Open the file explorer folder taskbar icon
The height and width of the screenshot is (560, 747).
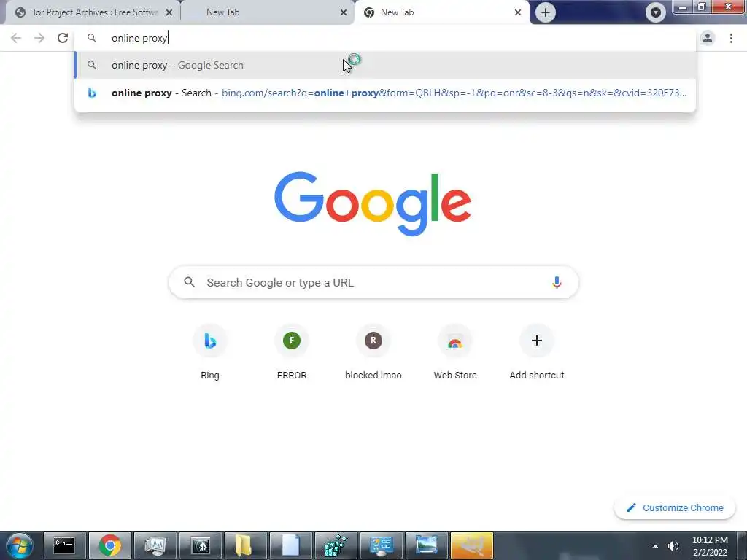(245, 545)
